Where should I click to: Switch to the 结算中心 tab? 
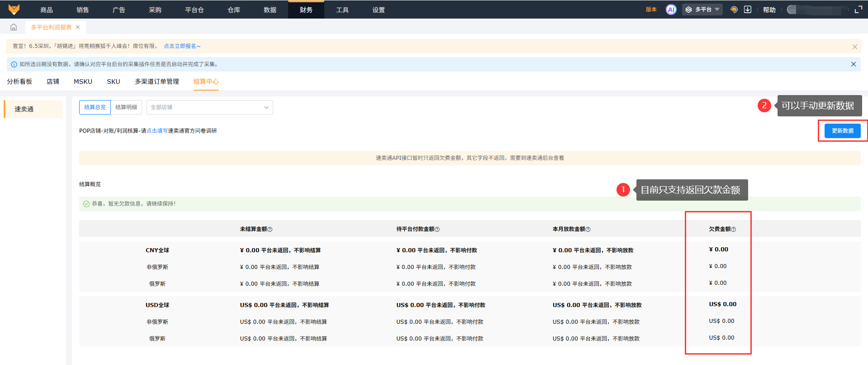[x=206, y=82]
